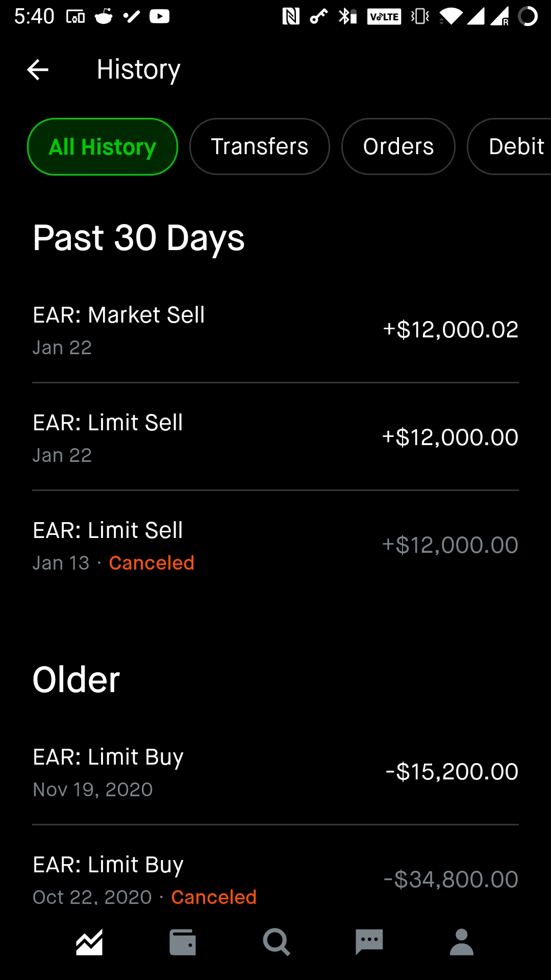Open the account profile icon
551x980 pixels.
coord(462,942)
